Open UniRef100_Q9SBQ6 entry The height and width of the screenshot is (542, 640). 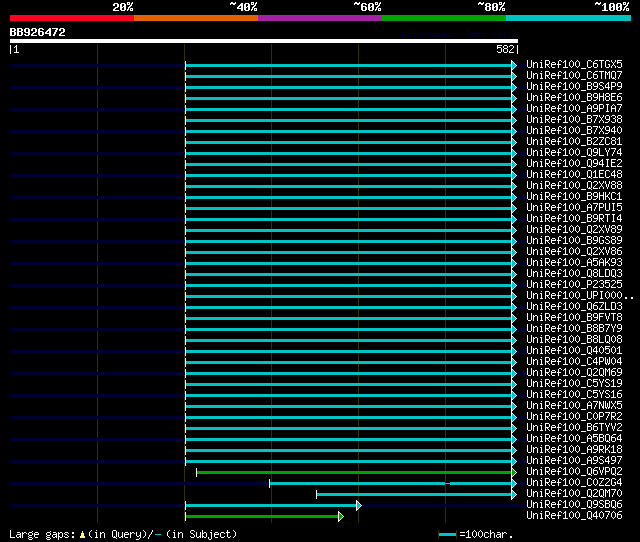point(574,505)
